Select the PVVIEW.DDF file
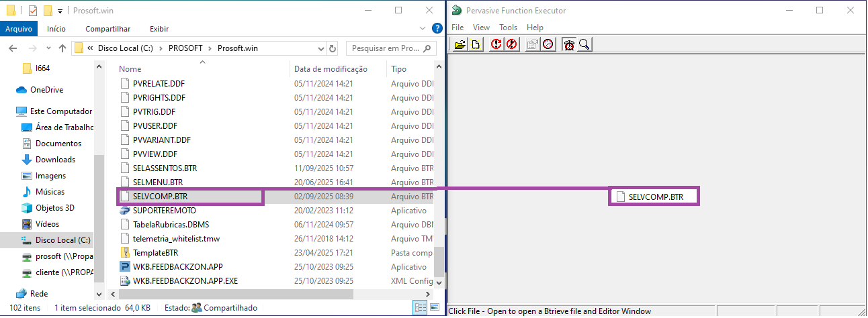 coord(155,154)
